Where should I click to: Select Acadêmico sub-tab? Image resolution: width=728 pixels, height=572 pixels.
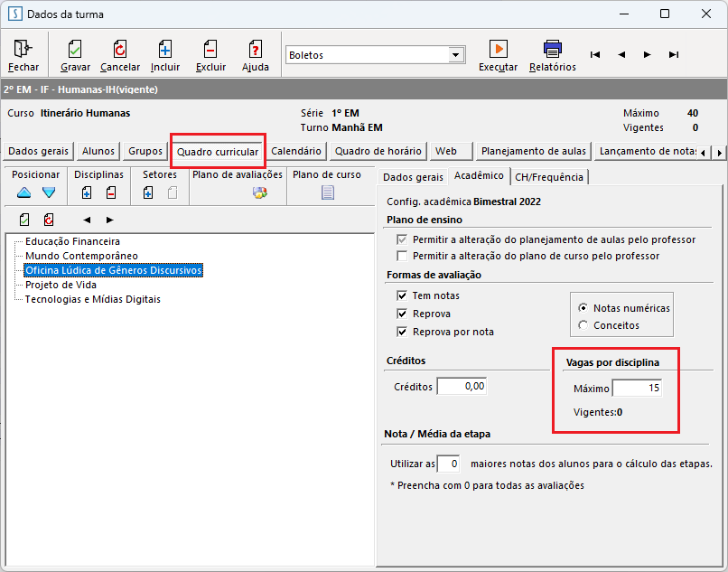(479, 175)
